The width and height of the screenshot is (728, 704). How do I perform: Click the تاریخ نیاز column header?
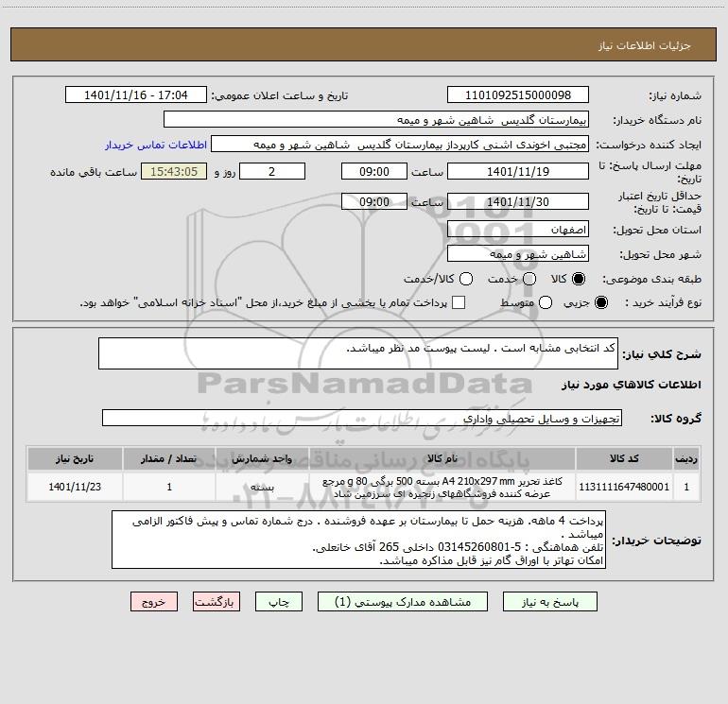click(x=75, y=458)
